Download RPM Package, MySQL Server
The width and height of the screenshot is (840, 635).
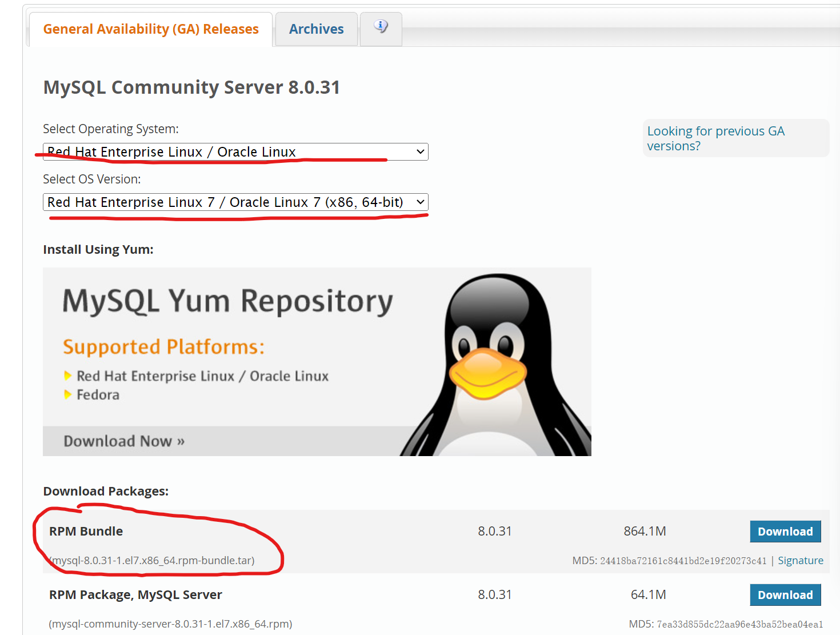point(785,595)
